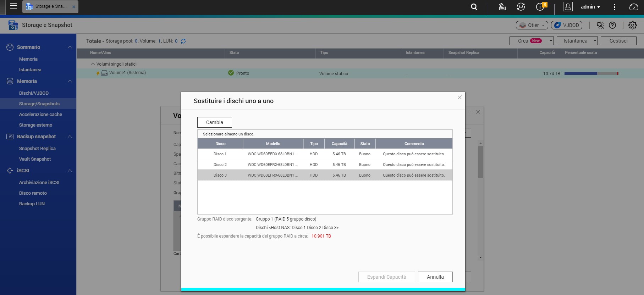Open the Istantanea dropdown

[x=577, y=41]
